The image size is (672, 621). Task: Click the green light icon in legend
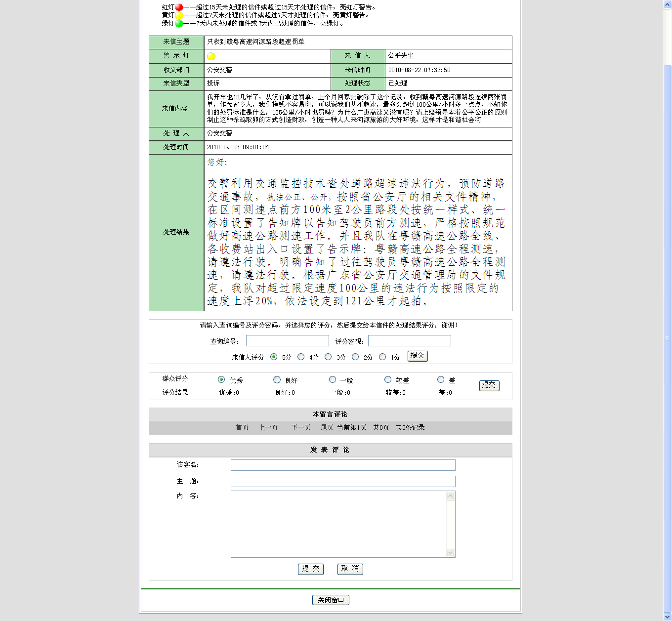pos(179,23)
